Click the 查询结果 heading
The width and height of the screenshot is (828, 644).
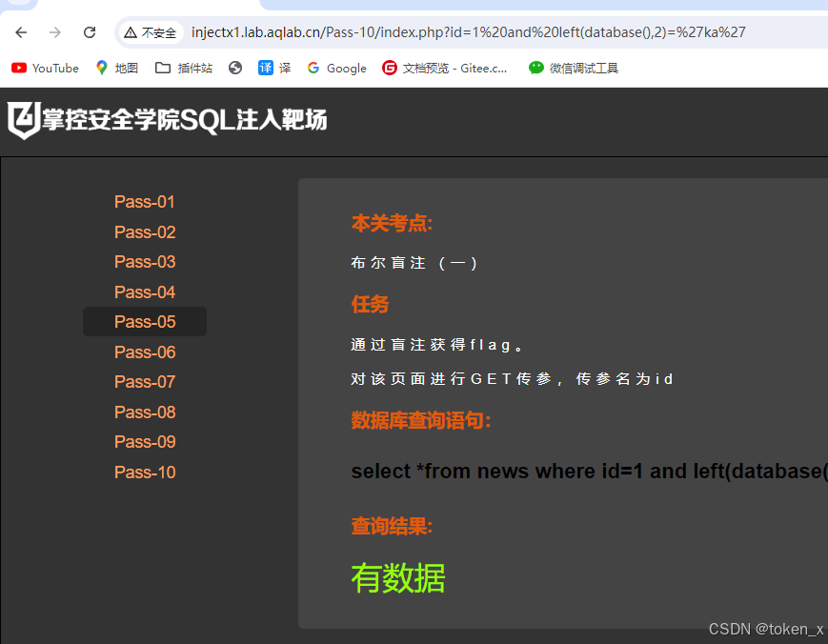pyautogui.click(x=392, y=526)
